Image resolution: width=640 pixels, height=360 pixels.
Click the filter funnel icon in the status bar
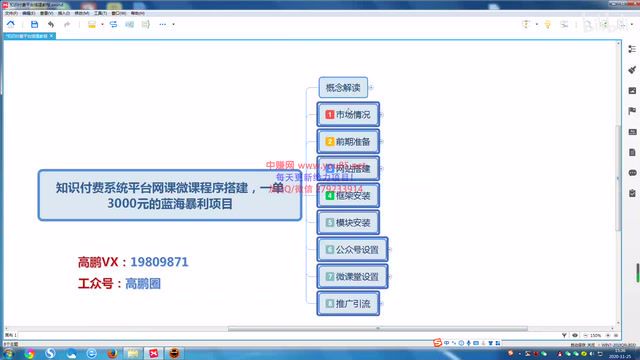[x=564, y=336]
